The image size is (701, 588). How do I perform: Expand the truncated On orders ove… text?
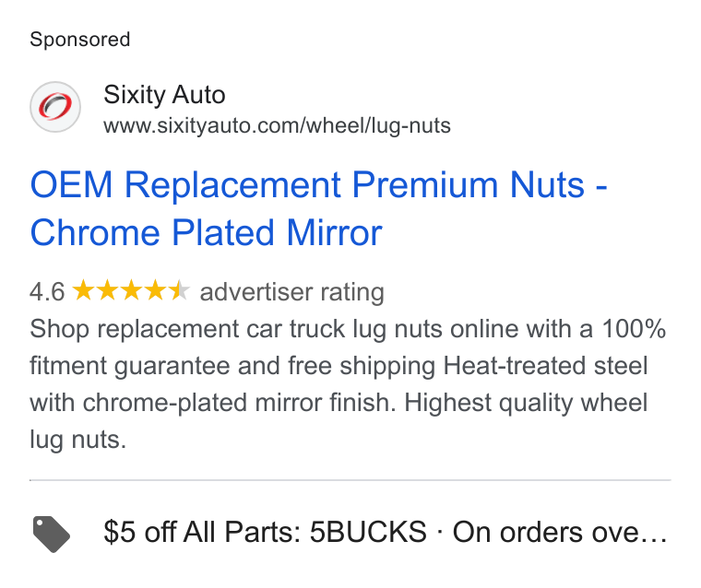[x=560, y=532]
